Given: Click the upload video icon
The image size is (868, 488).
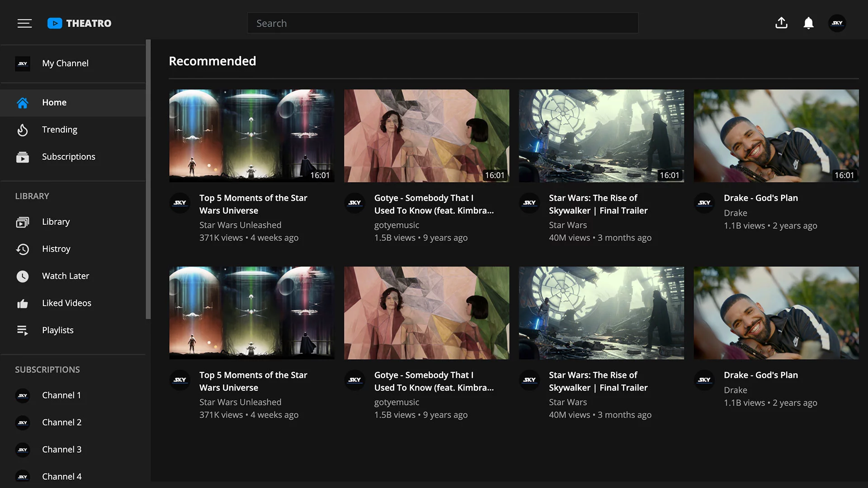Looking at the screenshot, I should coord(781,23).
